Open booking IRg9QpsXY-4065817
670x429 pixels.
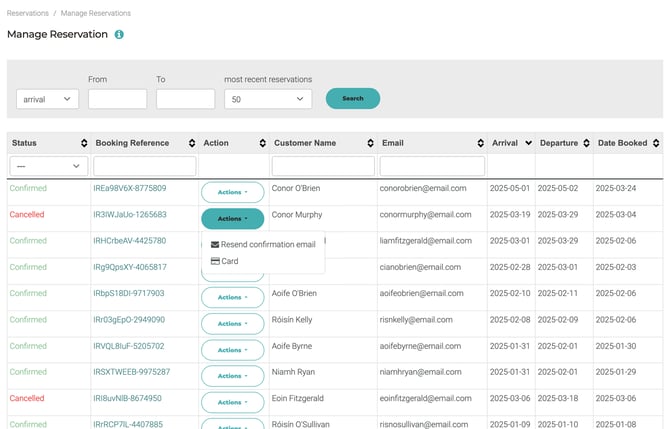pyautogui.click(x=130, y=267)
